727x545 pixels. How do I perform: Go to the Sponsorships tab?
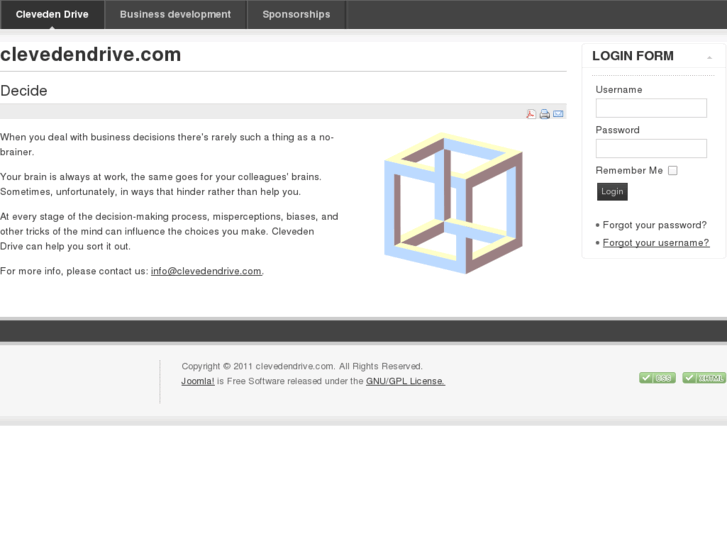pyautogui.click(x=296, y=14)
